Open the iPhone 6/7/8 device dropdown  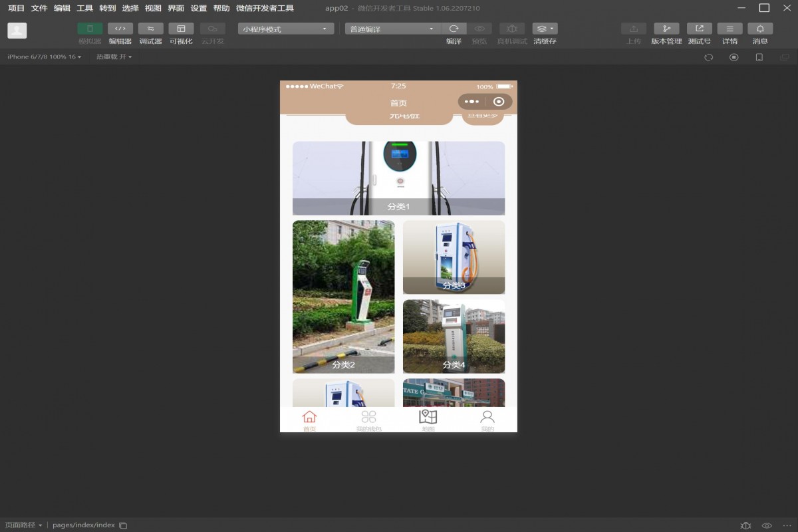click(44, 57)
